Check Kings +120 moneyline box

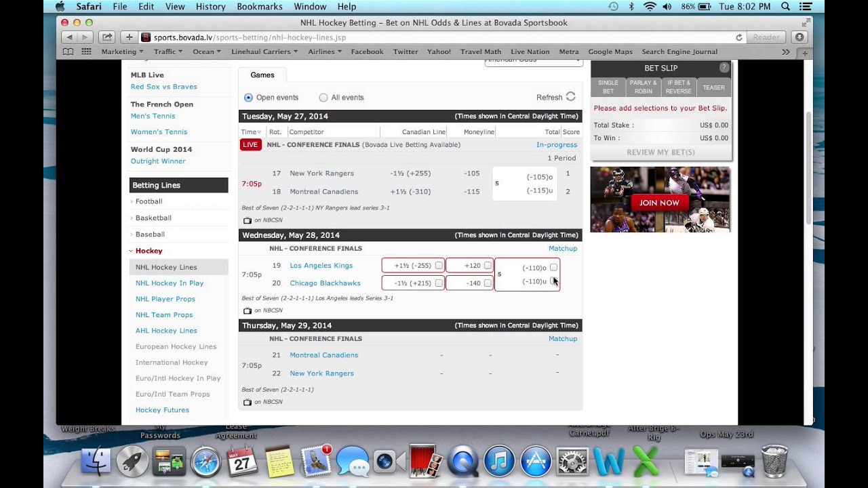pyautogui.click(x=488, y=266)
